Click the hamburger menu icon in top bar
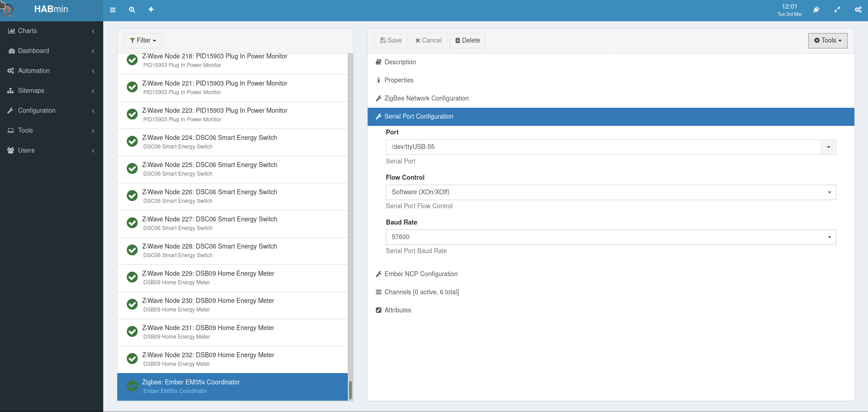The image size is (868, 412). tap(113, 10)
